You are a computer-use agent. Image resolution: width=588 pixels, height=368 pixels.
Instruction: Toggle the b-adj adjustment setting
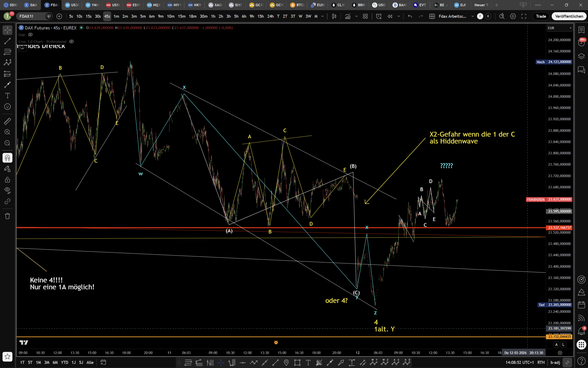point(555,362)
